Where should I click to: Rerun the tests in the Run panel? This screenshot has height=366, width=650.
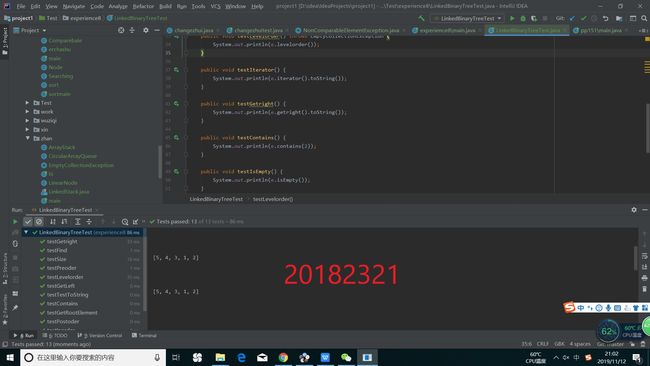[x=15, y=222]
